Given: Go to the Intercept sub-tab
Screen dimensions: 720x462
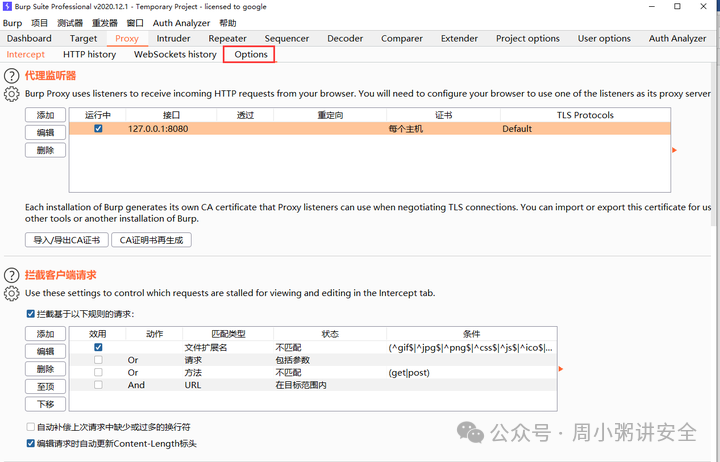Looking at the screenshot, I should pyautogui.click(x=26, y=54).
